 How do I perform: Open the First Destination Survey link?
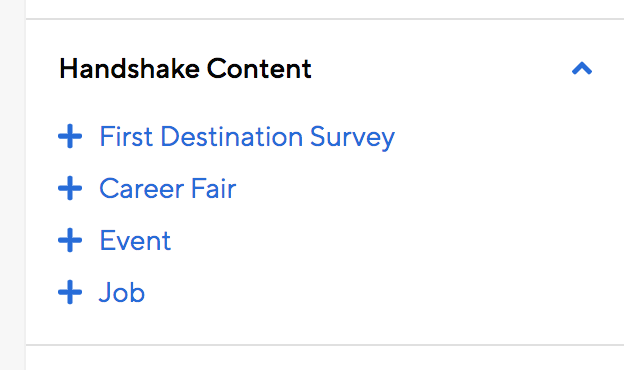(247, 137)
